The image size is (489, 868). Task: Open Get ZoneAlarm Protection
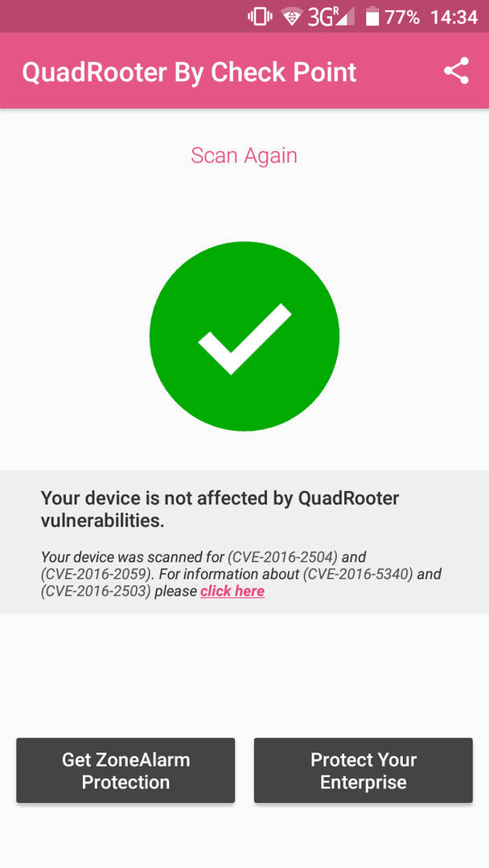tap(125, 770)
